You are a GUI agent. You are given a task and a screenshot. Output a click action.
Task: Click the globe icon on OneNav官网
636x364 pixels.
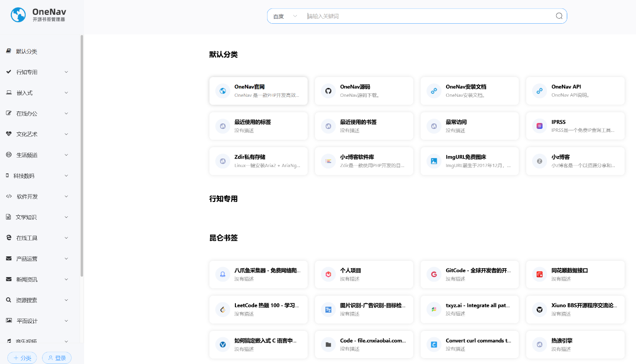pos(223,91)
